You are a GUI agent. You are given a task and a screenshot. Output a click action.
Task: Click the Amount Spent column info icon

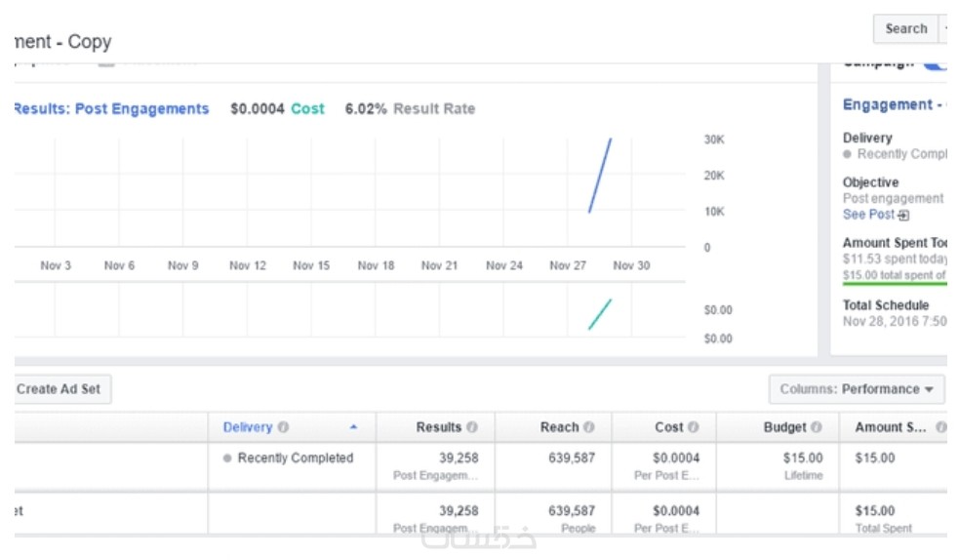point(940,427)
